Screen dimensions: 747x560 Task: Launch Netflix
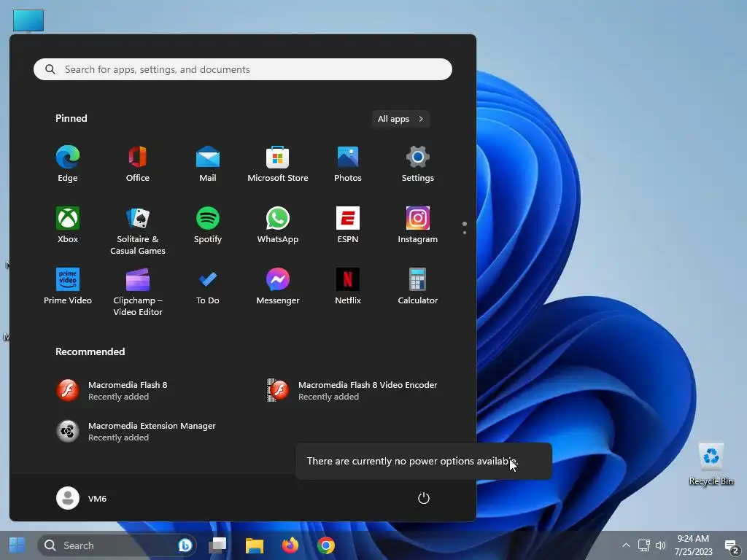click(348, 286)
